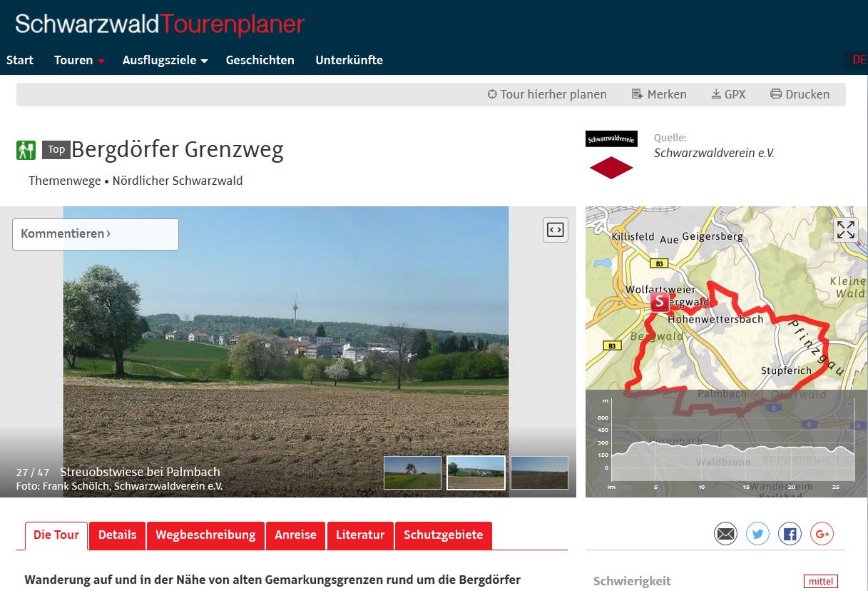Image resolution: width=868 pixels, height=591 pixels.
Task: Click the photo caption Streuobstwiese bei Palmbach
Action: tap(140, 472)
